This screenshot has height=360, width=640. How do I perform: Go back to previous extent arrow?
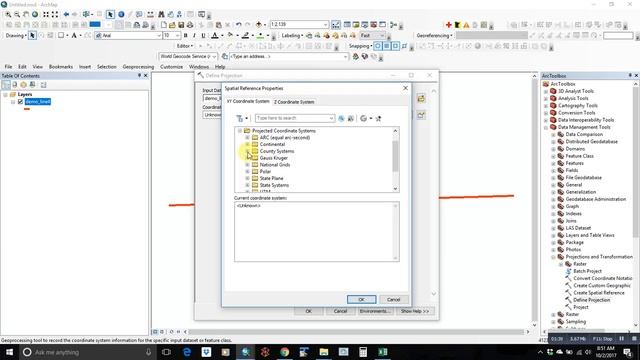66,14
